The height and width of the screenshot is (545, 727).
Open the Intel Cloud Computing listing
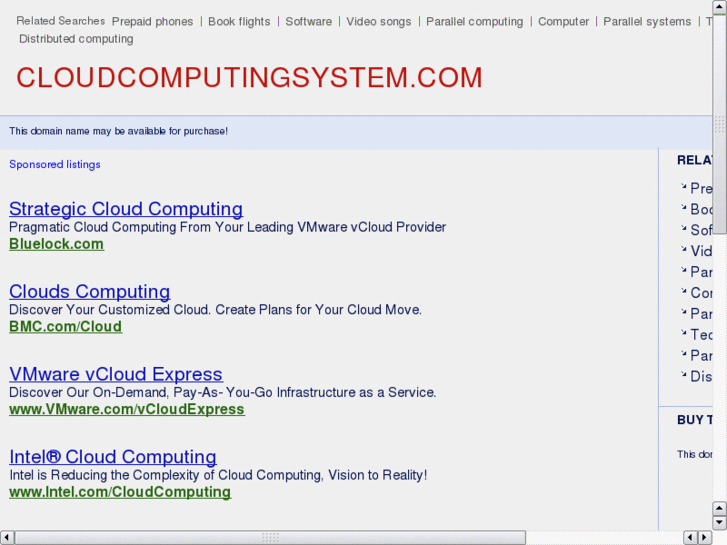[113, 457]
